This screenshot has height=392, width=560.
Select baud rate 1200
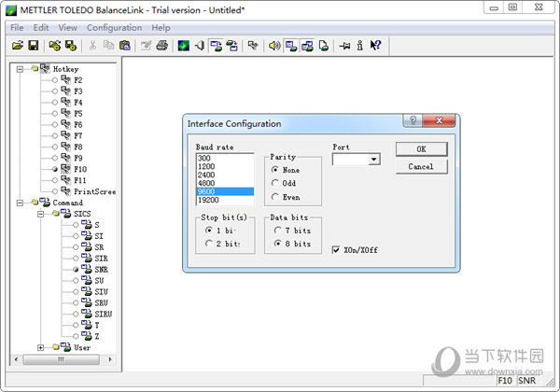pyautogui.click(x=225, y=166)
